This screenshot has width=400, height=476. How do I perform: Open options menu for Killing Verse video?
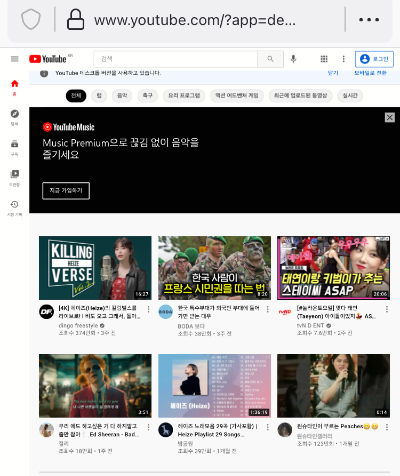tap(148, 309)
